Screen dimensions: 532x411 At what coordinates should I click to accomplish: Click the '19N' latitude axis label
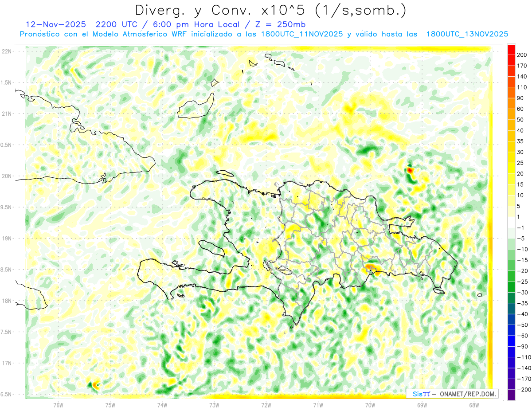point(7,239)
